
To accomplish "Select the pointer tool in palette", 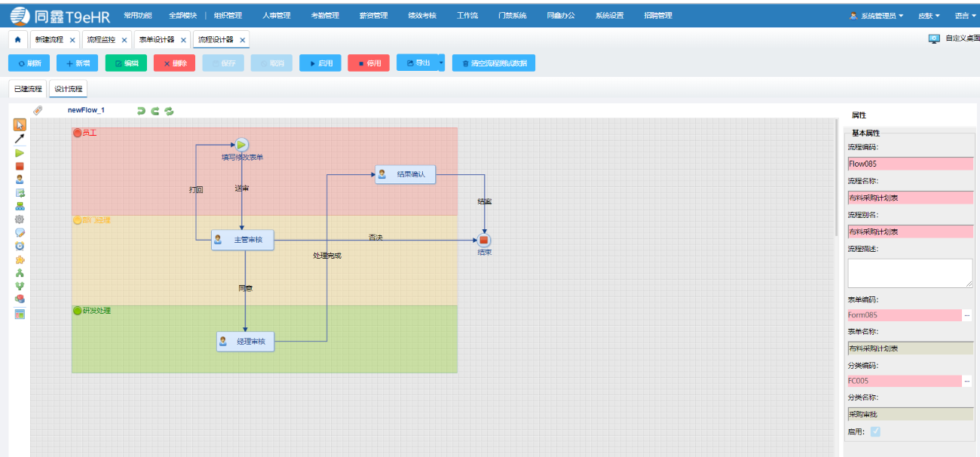I will tap(20, 125).
